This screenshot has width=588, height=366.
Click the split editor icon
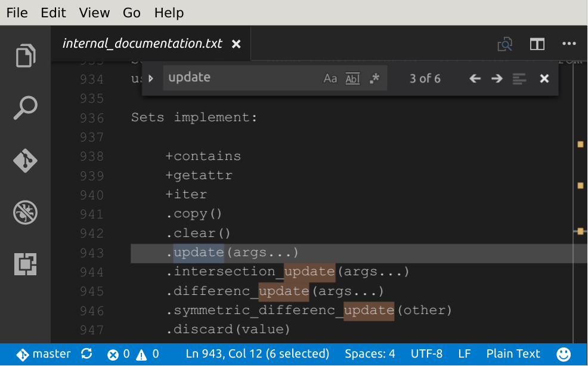pyautogui.click(x=537, y=44)
